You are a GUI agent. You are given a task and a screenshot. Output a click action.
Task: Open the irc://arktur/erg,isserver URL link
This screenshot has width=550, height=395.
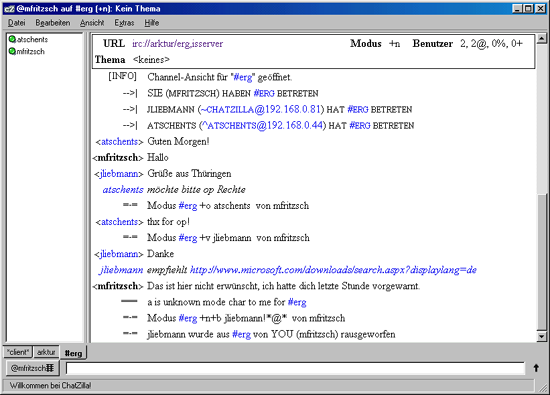click(177, 44)
